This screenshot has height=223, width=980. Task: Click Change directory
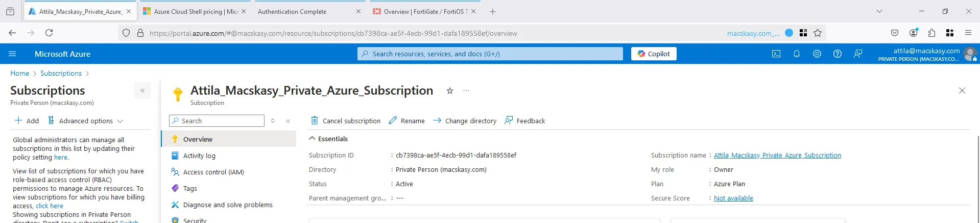coord(465,121)
